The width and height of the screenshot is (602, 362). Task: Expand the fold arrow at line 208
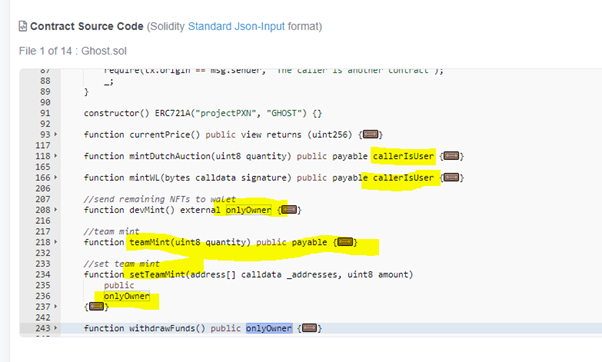click(x=56, y=210)
